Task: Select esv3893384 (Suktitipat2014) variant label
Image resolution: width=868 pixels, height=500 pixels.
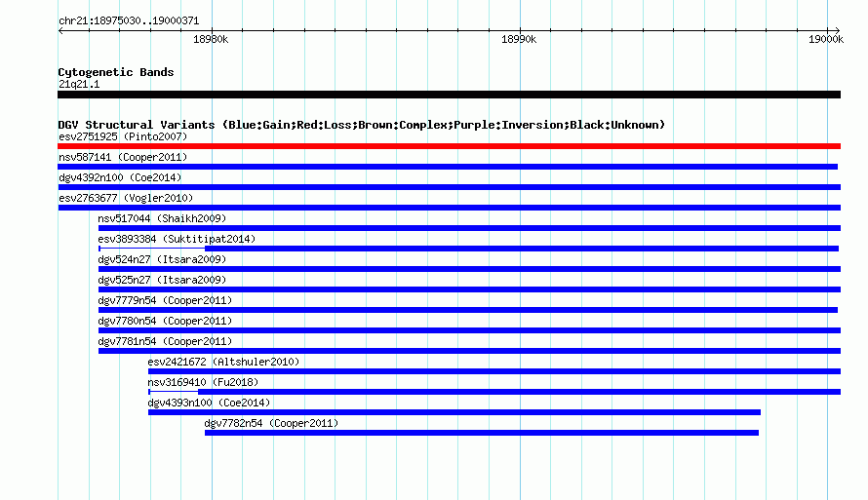Action: [x=177, y=239]
